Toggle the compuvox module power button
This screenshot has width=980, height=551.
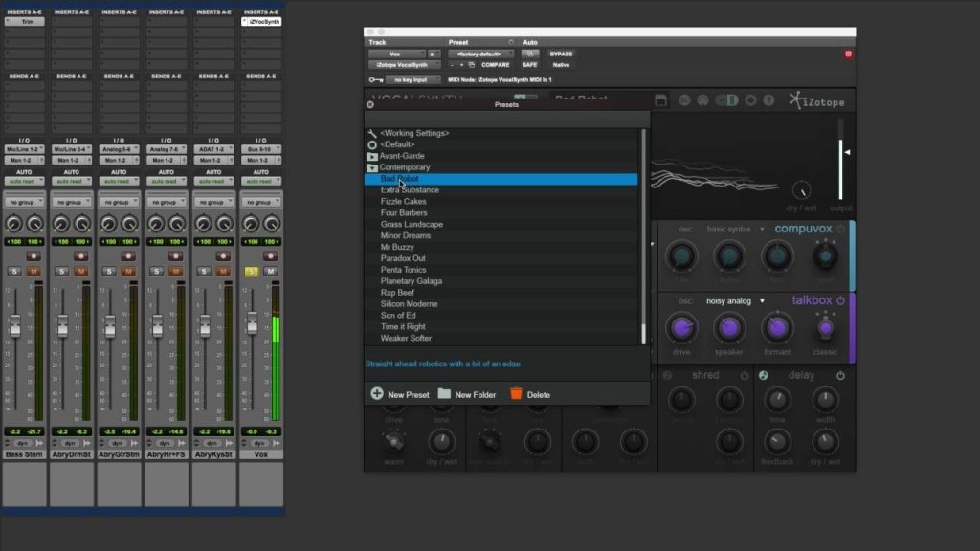840,230
